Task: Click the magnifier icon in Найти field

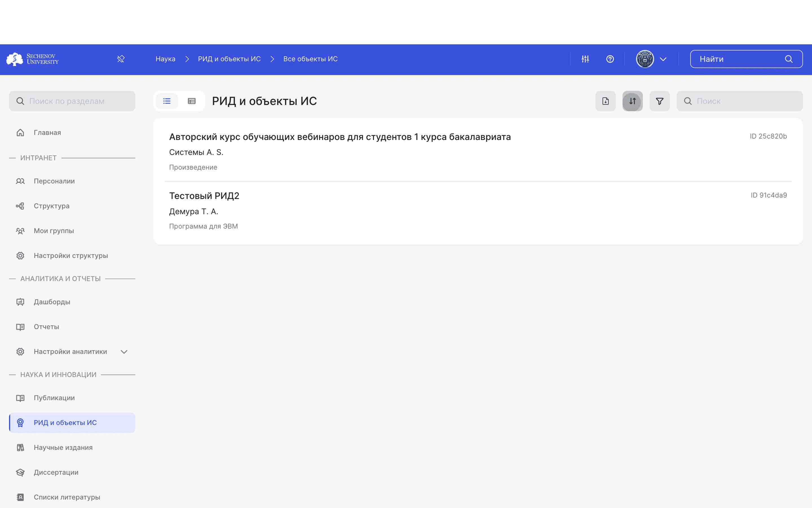Action: point(789,59)
